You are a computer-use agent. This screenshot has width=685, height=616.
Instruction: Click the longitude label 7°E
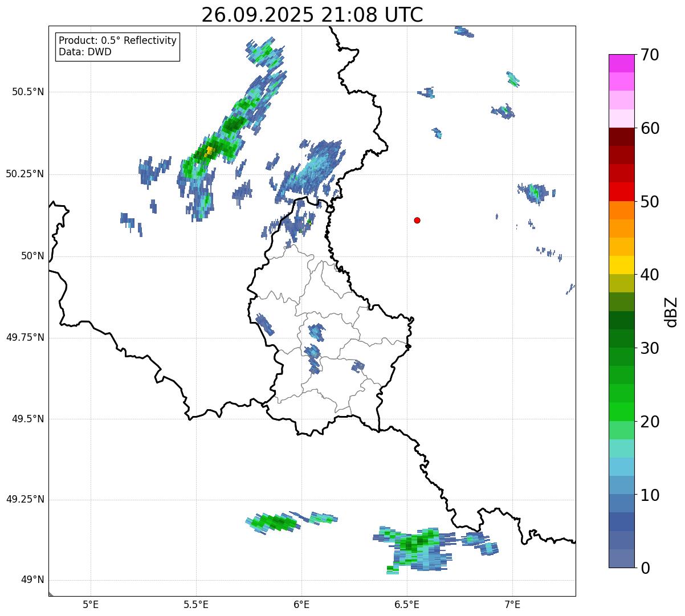[512, 604]
